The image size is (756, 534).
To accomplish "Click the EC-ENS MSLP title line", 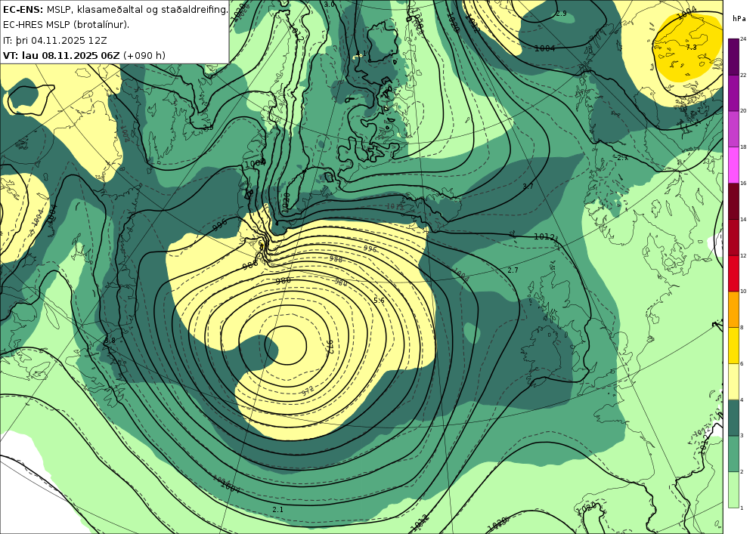I will [x=115, y=9].
